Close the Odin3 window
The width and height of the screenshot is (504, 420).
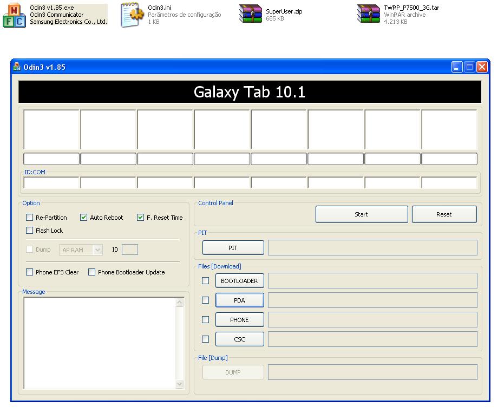[x=482, y=67]
